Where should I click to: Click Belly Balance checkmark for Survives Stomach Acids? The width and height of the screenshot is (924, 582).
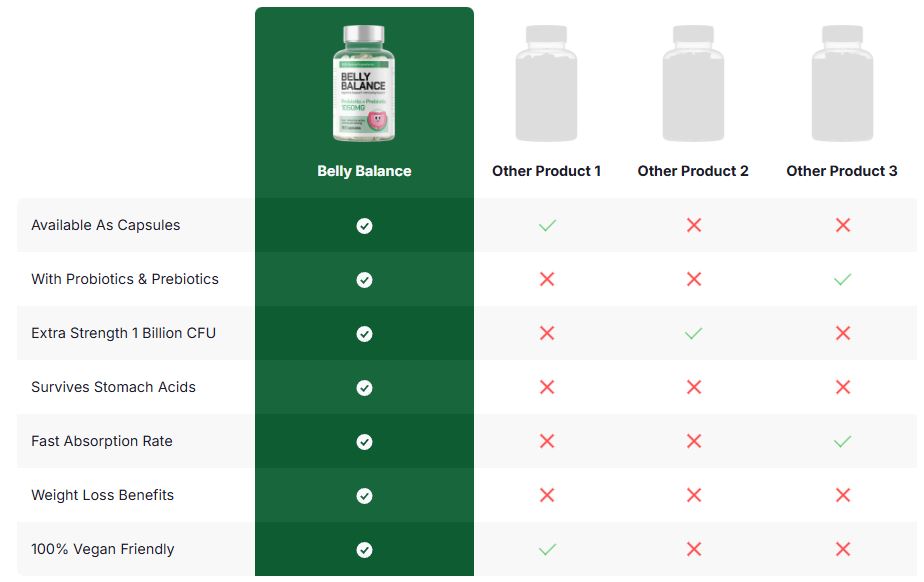(x=364, y=388)
